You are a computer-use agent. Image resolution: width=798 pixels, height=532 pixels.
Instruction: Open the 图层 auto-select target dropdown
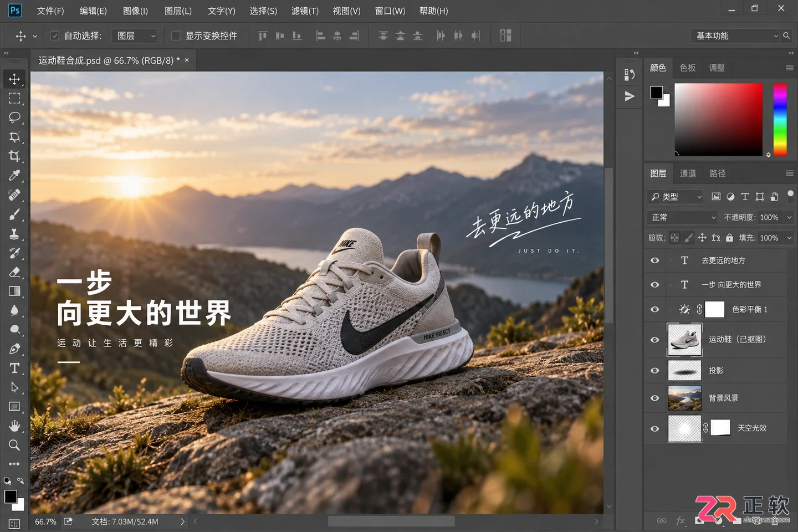click(x=135, y=35)
